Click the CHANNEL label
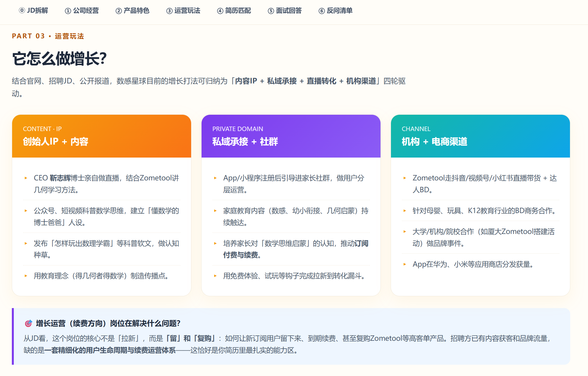Image resolution: width=588 pixels, height=376 pixels. pyautogui.click(x=416, y=129)
